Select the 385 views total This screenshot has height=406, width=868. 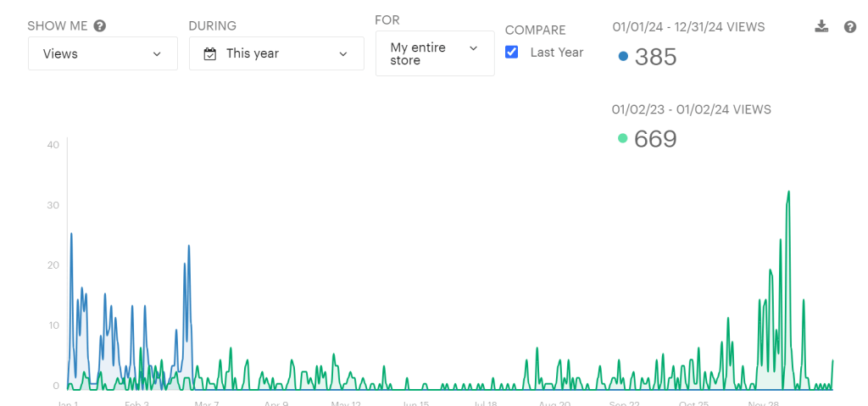[x=655, y=57]
